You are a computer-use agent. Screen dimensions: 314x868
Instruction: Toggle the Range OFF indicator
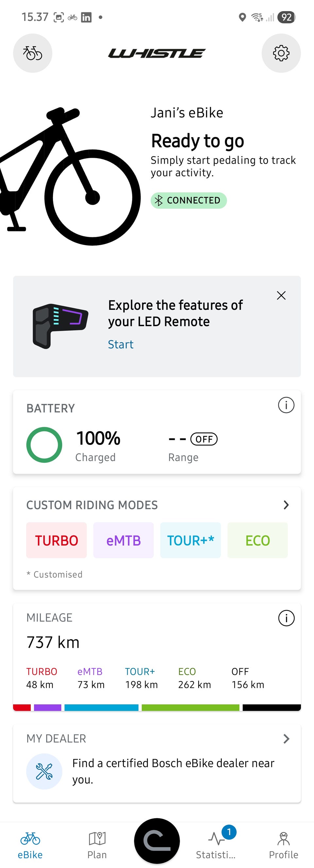click(x=204, y=439)
